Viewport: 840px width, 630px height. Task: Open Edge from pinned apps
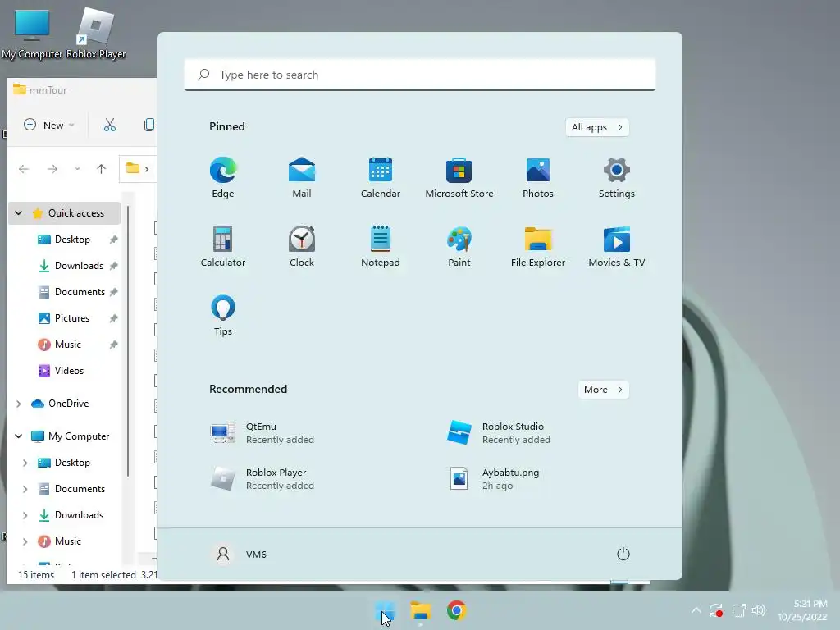(x=223, y=177)
